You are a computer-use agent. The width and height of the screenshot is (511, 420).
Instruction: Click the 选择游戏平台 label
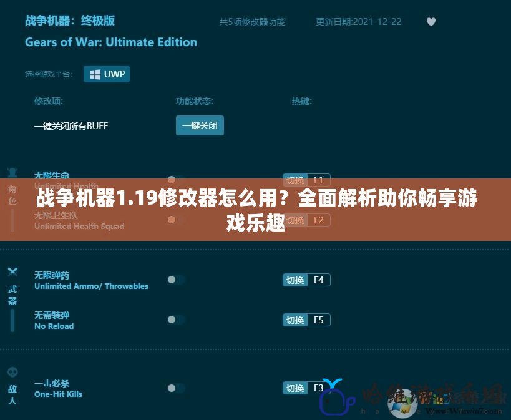pos(49,74)
